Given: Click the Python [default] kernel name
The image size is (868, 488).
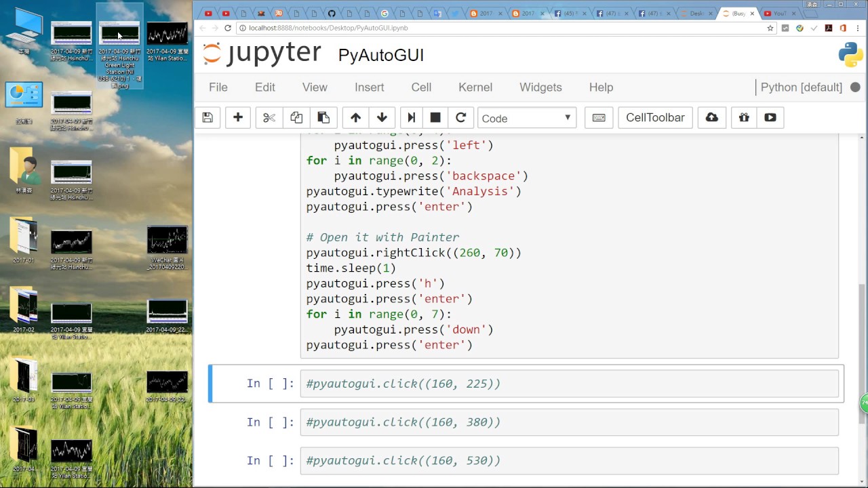Looking at the screenshot, I should coord(802,87).
